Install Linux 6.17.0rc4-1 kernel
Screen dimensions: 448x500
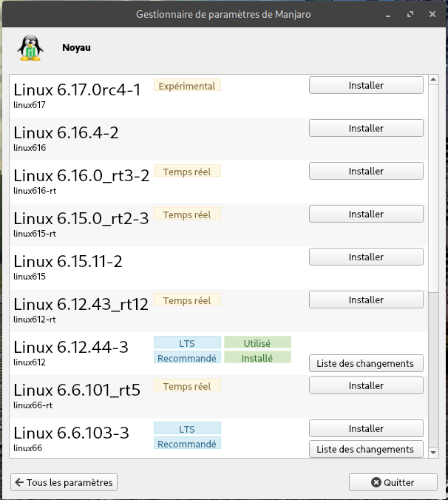(366, 85)
